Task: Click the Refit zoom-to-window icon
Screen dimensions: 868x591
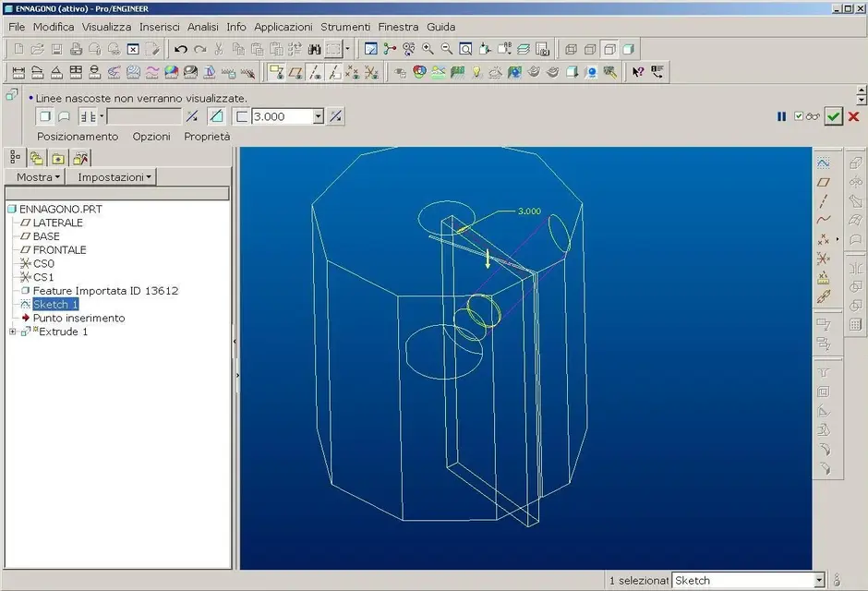Action: pos(466,49)
